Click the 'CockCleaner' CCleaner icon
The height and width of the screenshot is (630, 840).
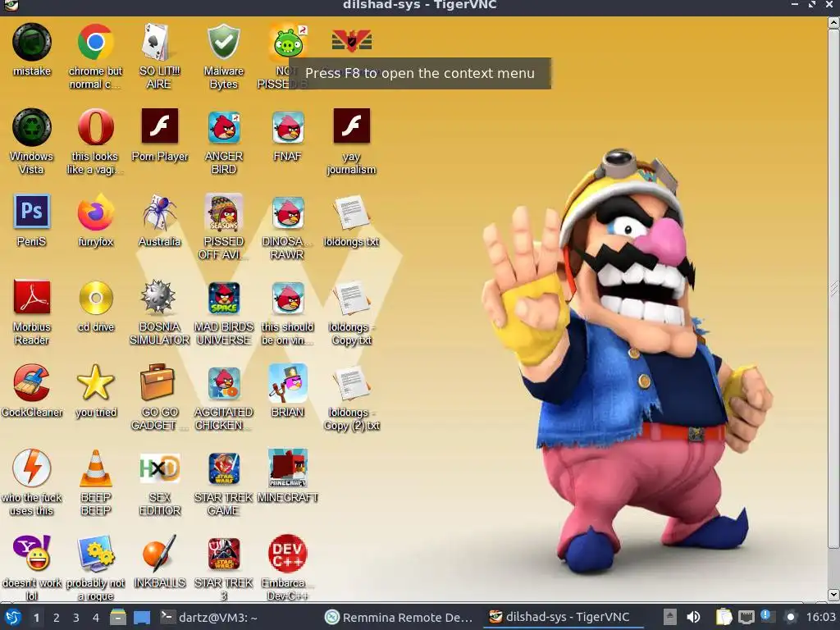point(32,382)
